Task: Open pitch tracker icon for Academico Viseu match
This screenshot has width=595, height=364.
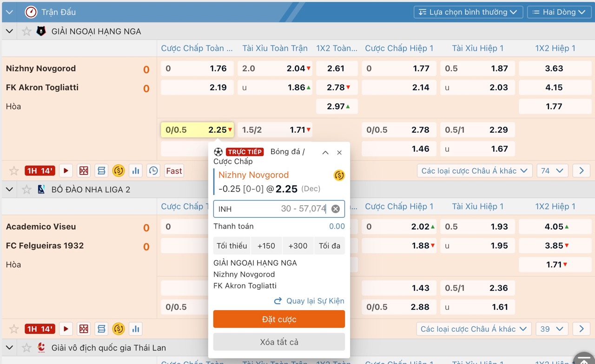Action: click(84, 329)
